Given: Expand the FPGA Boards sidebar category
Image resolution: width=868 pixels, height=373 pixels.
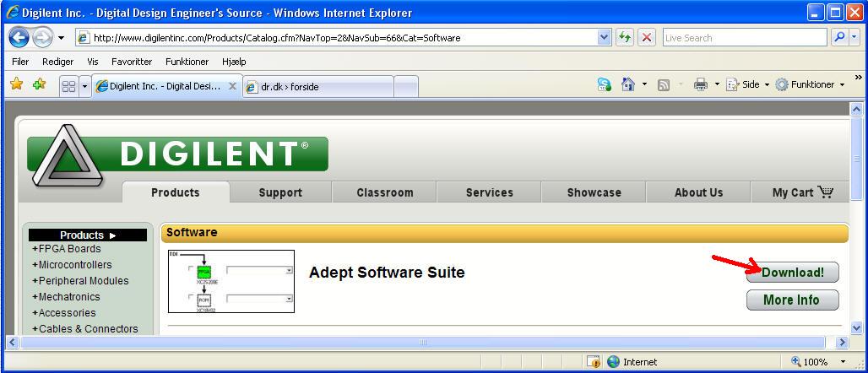Looking at the screenshot, I should coord(67,248).
